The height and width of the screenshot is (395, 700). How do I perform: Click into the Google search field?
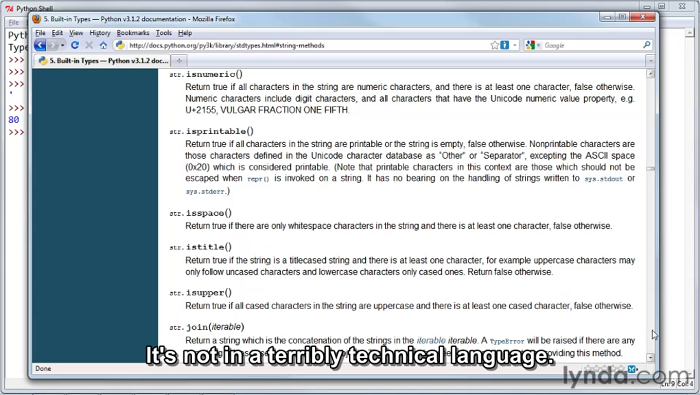(x=592, y=45)
